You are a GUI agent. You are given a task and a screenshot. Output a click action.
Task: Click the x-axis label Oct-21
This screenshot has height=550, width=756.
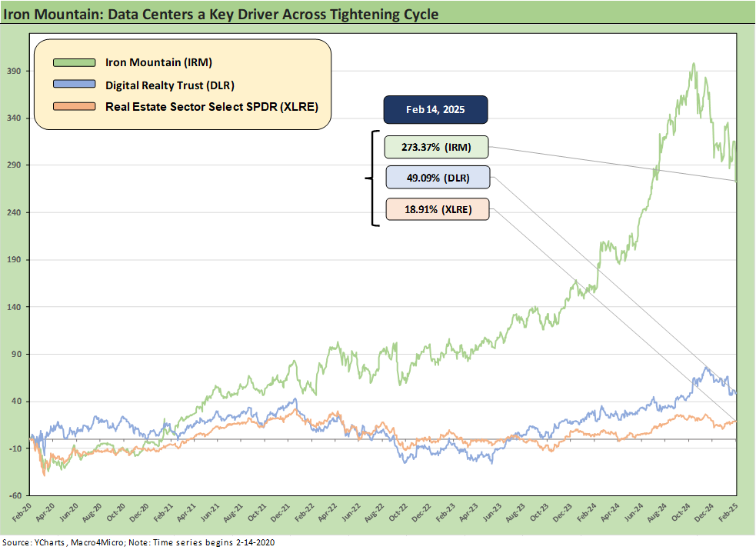[x=257, y=512]
